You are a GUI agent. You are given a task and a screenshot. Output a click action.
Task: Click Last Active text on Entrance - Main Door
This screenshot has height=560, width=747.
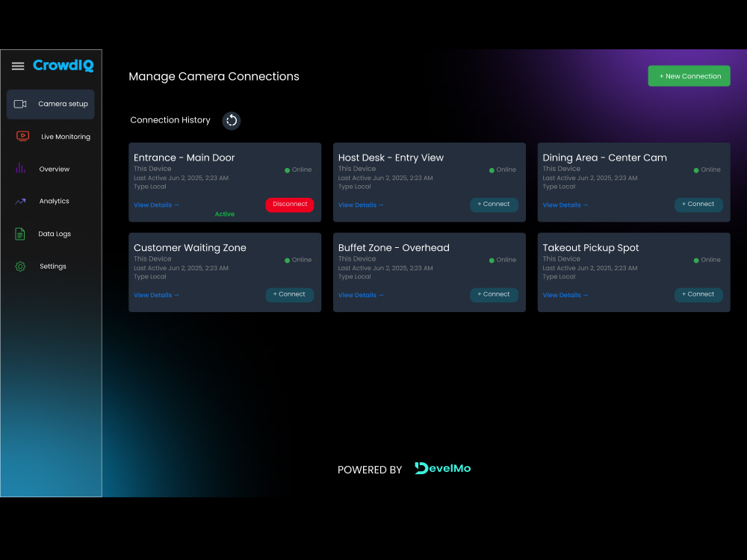[181, 178]
